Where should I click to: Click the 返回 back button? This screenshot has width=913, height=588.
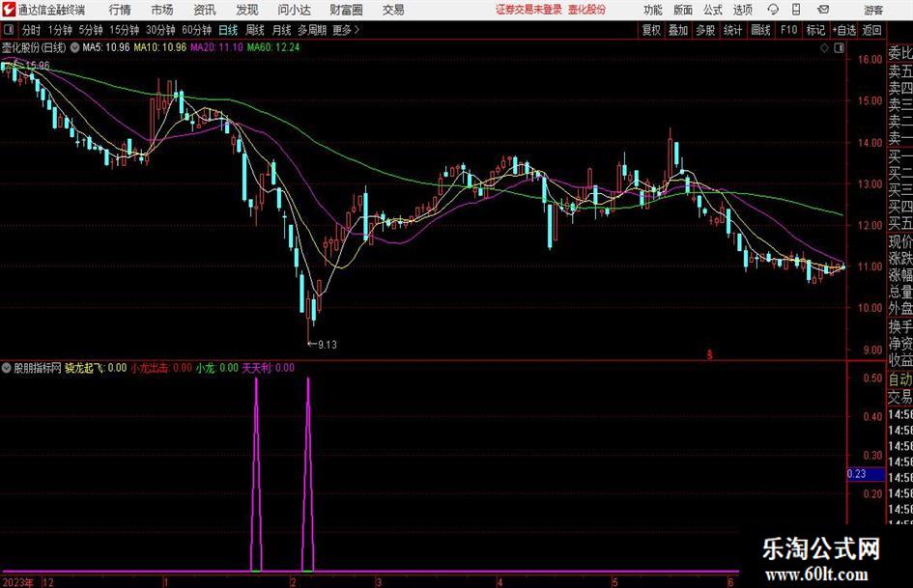871,30
